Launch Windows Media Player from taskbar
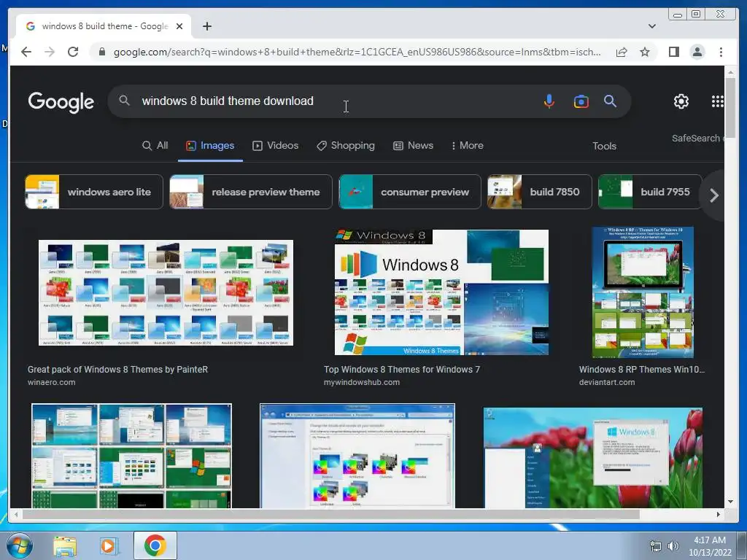747x560 pixels. pos(108,546)
